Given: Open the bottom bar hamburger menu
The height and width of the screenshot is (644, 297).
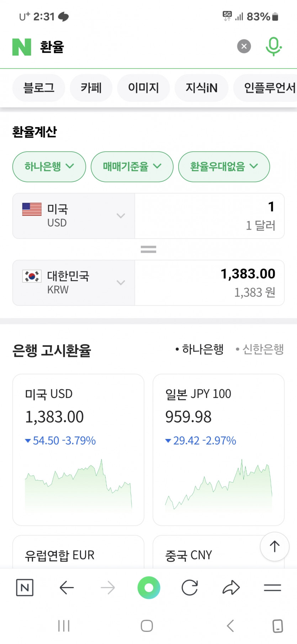Looking at the screenshot, I should 272,587.
